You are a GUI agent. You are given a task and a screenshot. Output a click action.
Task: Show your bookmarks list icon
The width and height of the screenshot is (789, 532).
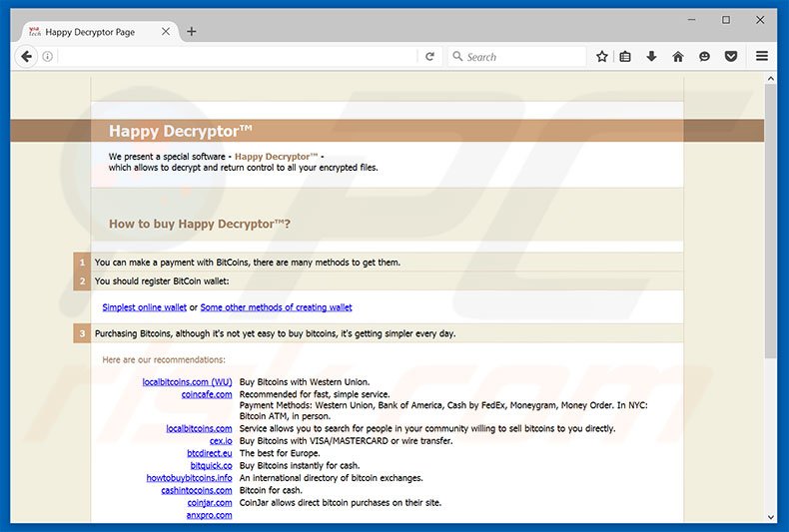[625, 57]
